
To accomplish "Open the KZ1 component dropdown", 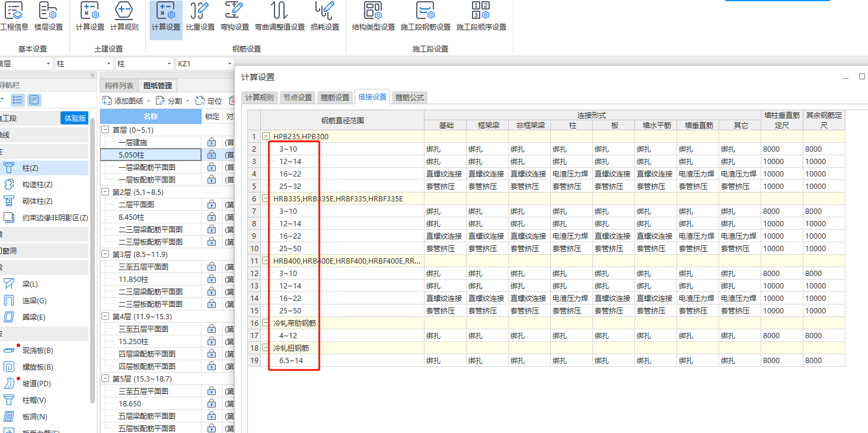I will (x=229, y=64).
